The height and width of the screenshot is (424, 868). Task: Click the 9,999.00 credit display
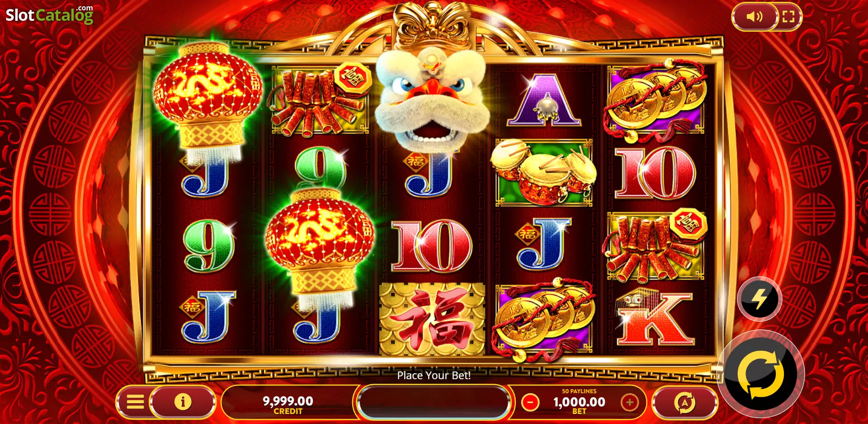click(288, 404)
